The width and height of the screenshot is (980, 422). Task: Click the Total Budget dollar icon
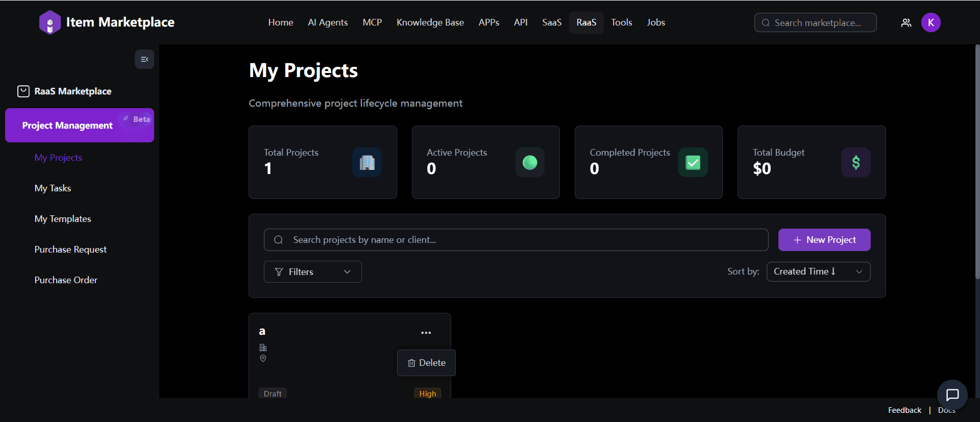coord(856,162)
